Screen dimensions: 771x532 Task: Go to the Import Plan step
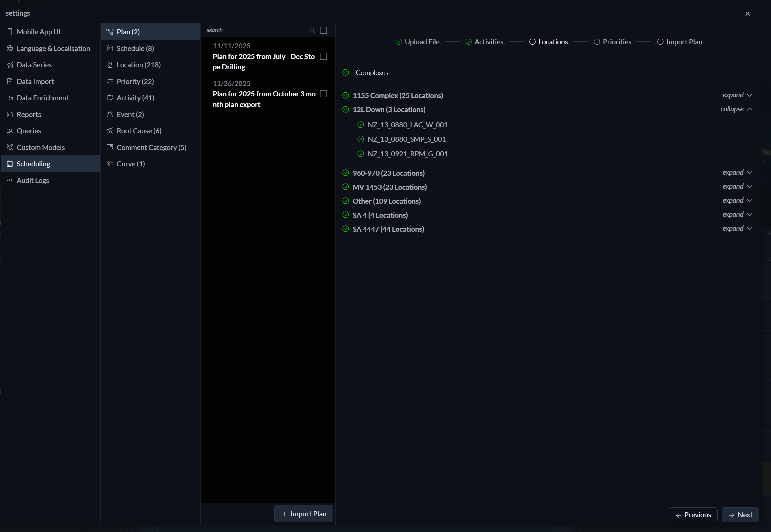(680, 42)
